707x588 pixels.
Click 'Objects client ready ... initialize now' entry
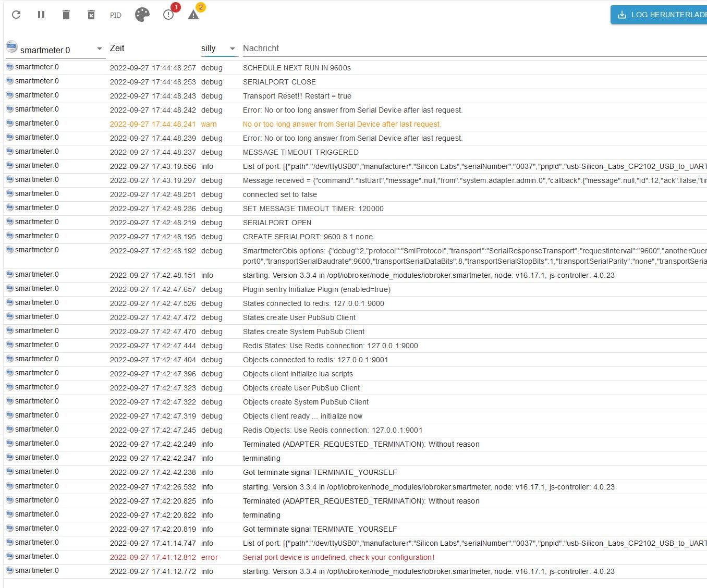click(x=302, y=416)
